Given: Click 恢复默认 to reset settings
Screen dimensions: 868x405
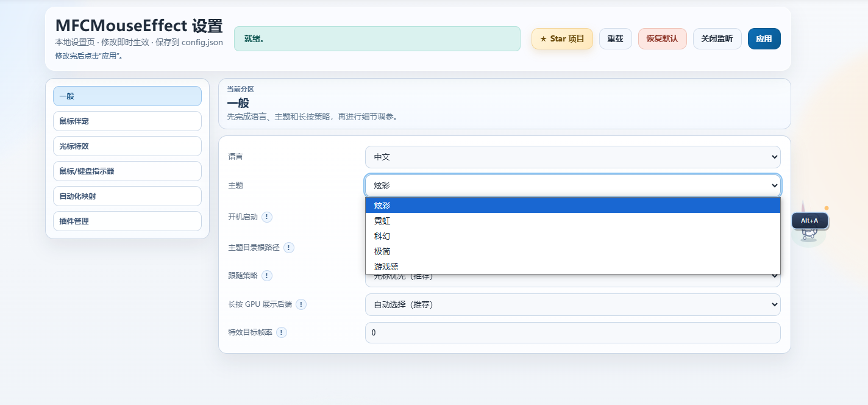Looking at the screenshot, I should click(662, 38).
